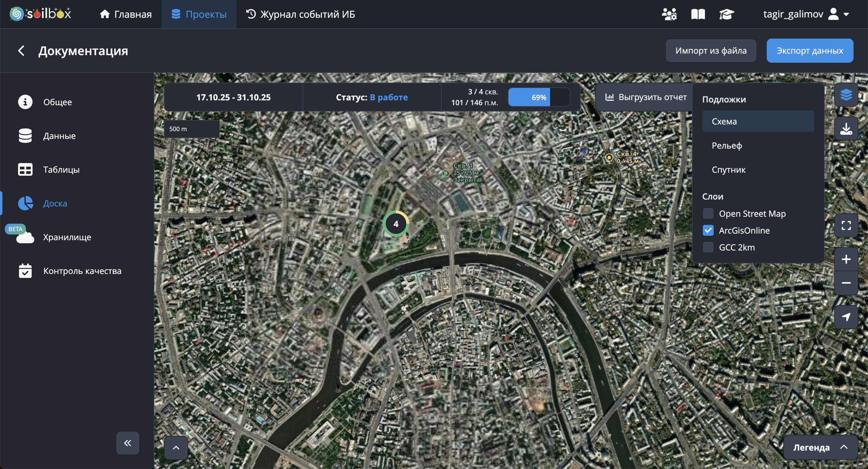
Task: Enable the Open Street Map layer
Action: click(x=708, y=214)
